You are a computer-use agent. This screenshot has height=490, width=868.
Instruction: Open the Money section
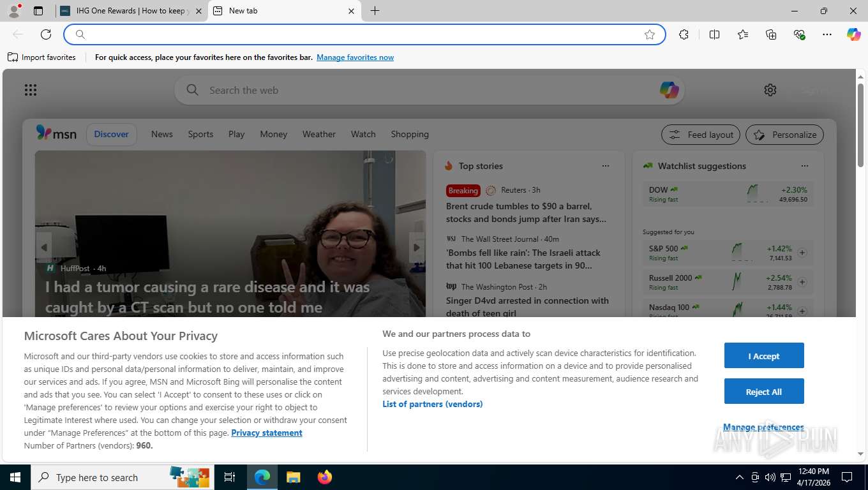coord(274,134)
